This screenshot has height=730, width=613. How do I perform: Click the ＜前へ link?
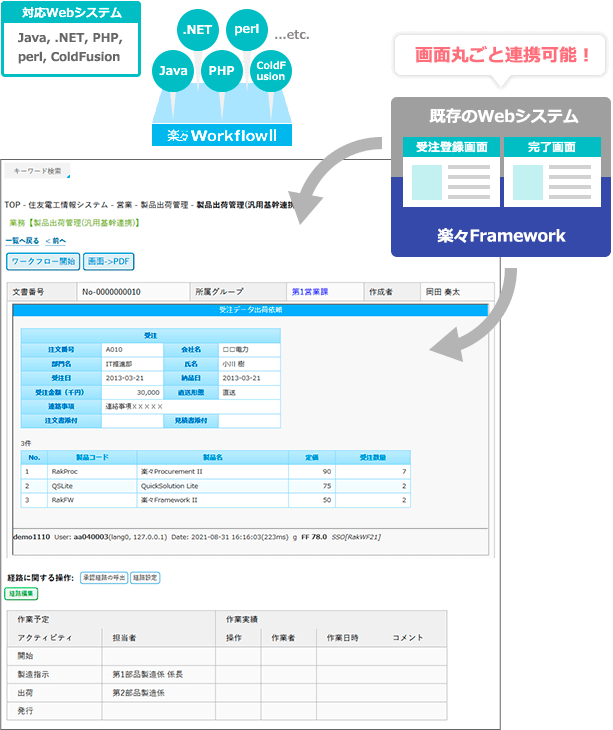(x=55, y=241)
